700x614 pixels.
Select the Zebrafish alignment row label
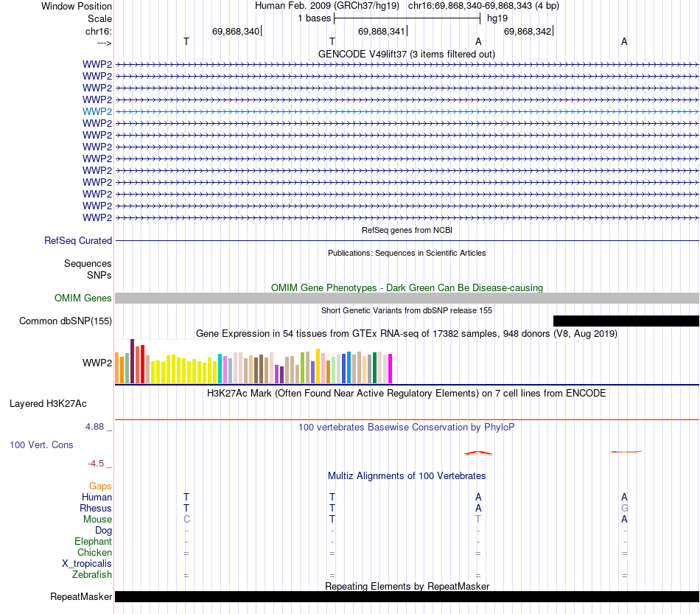tap(92, 575)
